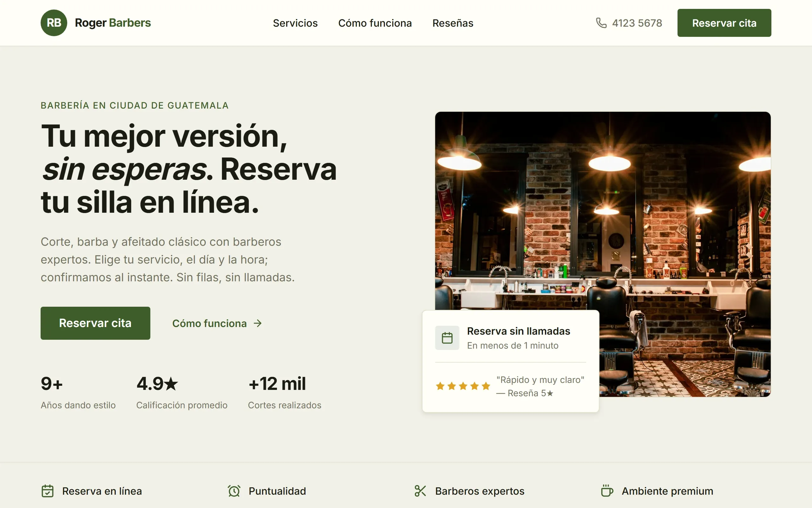The image size is (812, 508).
Task: Click the italic sin esperas headline text
Action: coord(124,169)
